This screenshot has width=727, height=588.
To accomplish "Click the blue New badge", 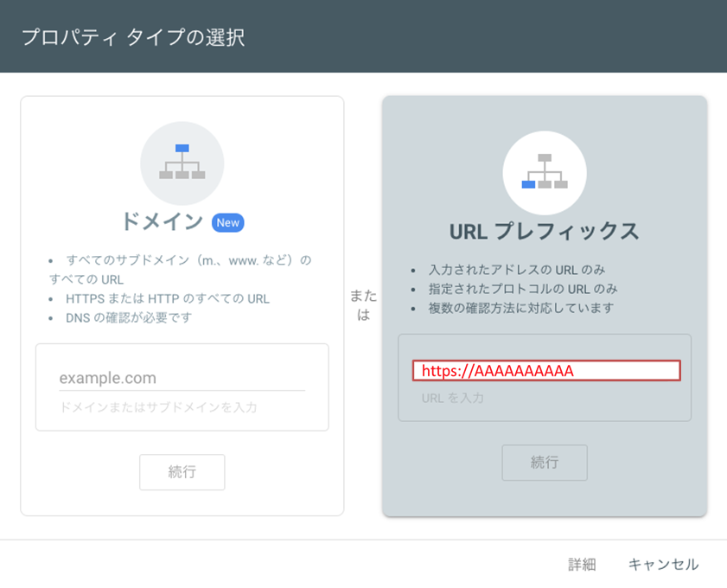I will click(227, 222).
